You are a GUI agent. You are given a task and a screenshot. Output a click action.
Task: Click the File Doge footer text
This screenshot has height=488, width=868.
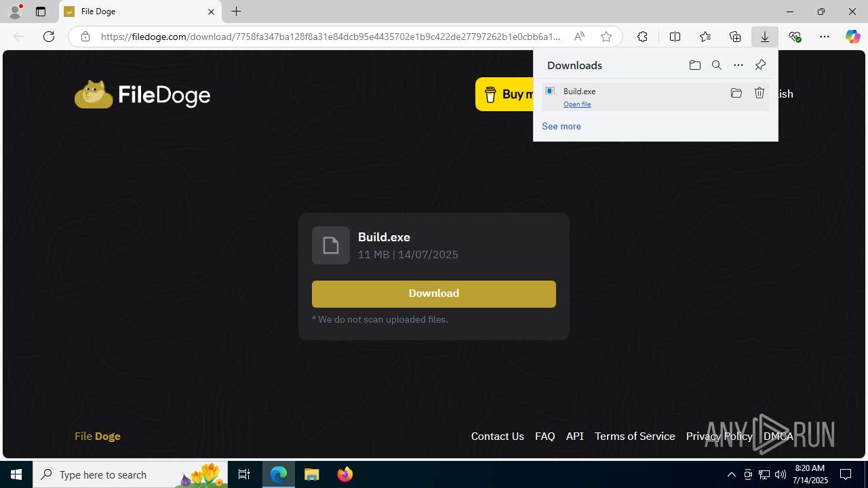[98, 436]
